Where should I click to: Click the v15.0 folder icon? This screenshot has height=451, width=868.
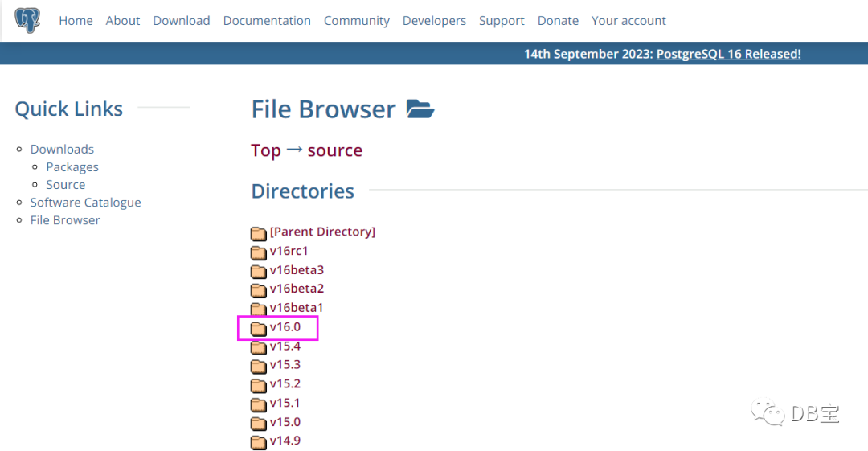[x=259, y=424]
